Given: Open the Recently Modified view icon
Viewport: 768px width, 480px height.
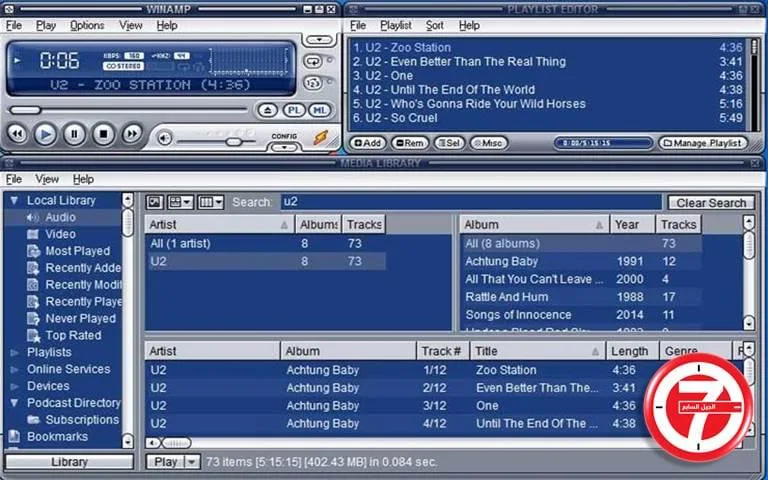Looking at the screenshot, I should click(x=33, y=285).
